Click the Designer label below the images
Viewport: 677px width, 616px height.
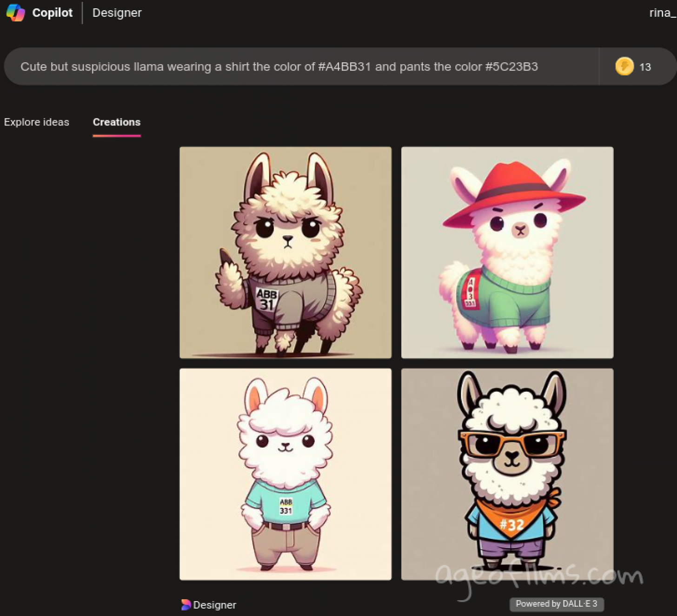pyautogui.click(x=214, y=605)
